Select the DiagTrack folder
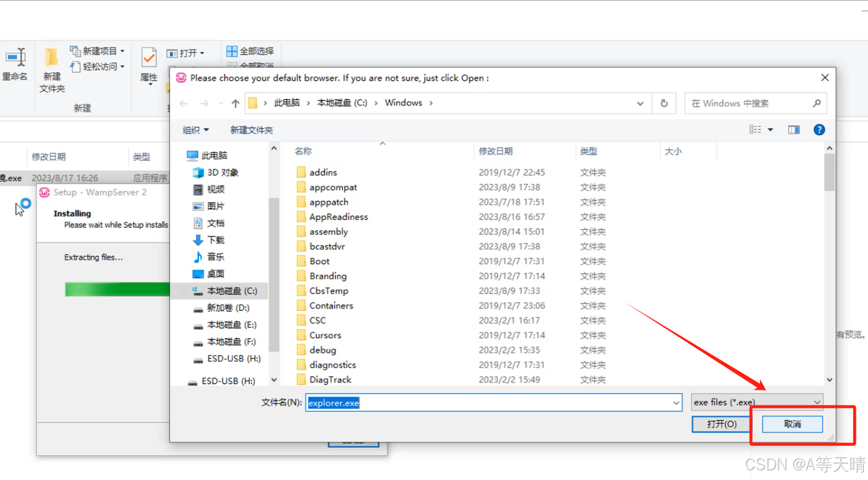The image size is (868, 480). pyautogui.click(x=331, y=379)
